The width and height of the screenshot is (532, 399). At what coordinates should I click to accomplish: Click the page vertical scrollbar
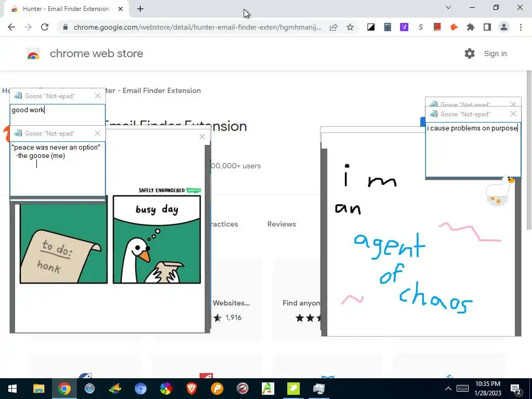[529, 151]
